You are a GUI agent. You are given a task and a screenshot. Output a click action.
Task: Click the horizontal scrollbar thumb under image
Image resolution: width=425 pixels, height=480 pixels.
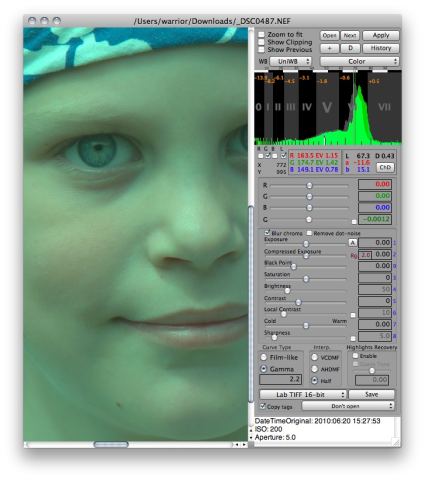tap(111, 444)
